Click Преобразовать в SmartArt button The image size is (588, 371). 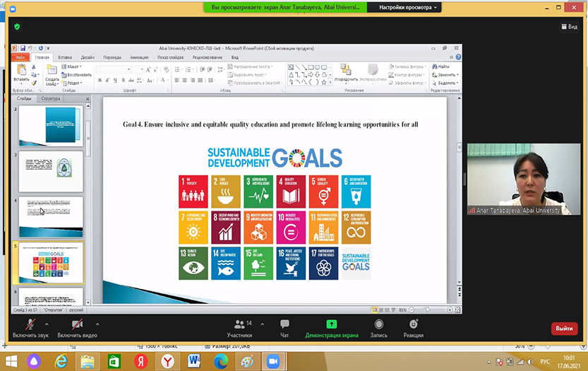click(x=256, y=83)
